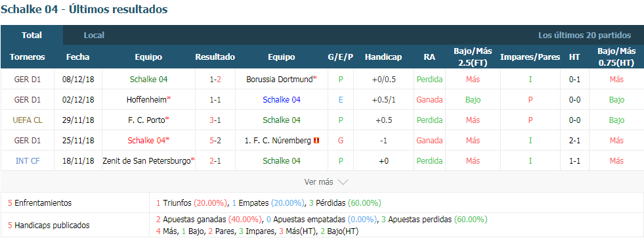Expand the Ver más chevron arrow

pyautogui.click(x=343, y=181)
